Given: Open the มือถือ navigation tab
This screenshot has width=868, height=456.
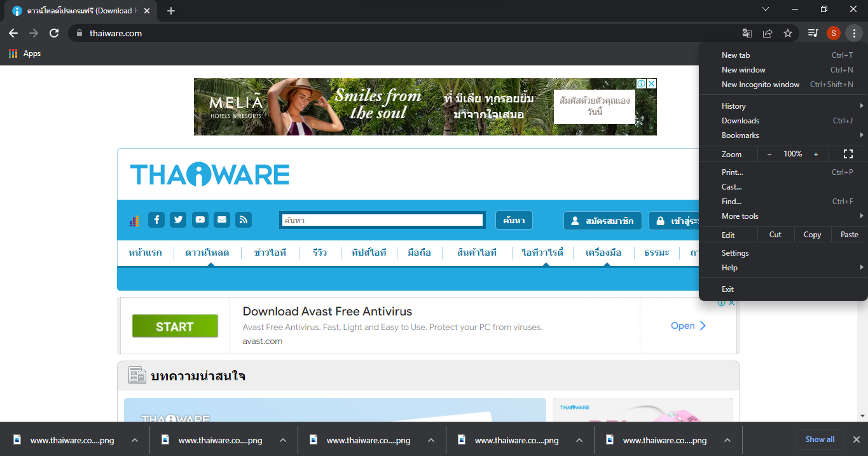Looking at the screenshot, I should pos(419,252).
